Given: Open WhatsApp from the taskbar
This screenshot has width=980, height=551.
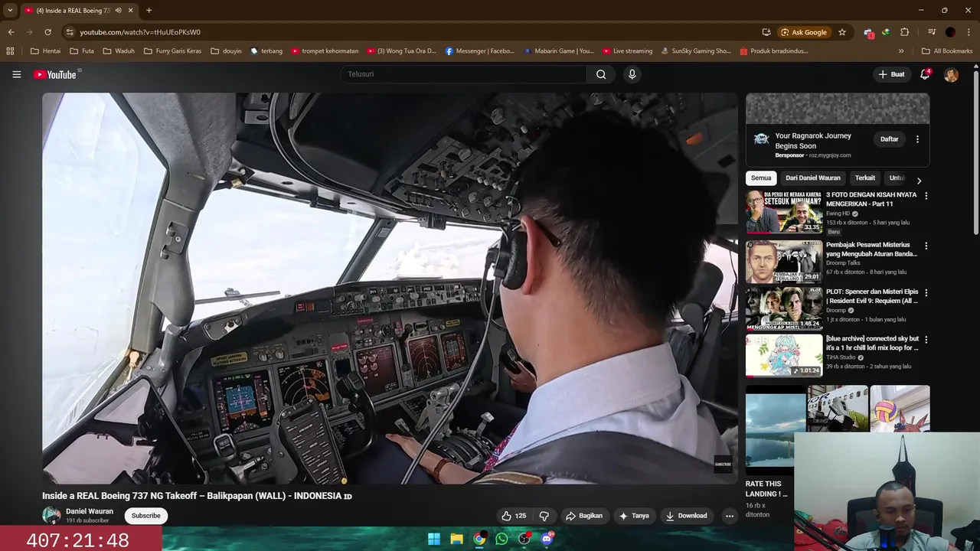Looking at the screenshot, I should click(x=501, y=539).
